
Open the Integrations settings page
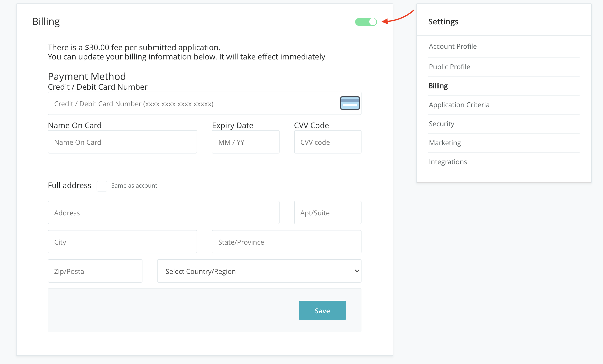[448, 162]
